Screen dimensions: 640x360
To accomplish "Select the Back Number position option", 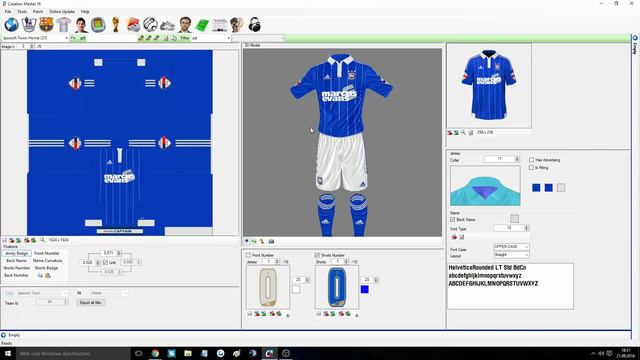I will coord(16,275).
